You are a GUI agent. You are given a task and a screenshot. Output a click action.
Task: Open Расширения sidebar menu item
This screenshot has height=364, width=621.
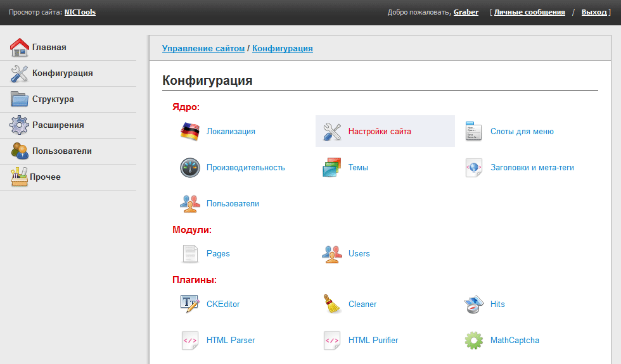coord(58,125)
